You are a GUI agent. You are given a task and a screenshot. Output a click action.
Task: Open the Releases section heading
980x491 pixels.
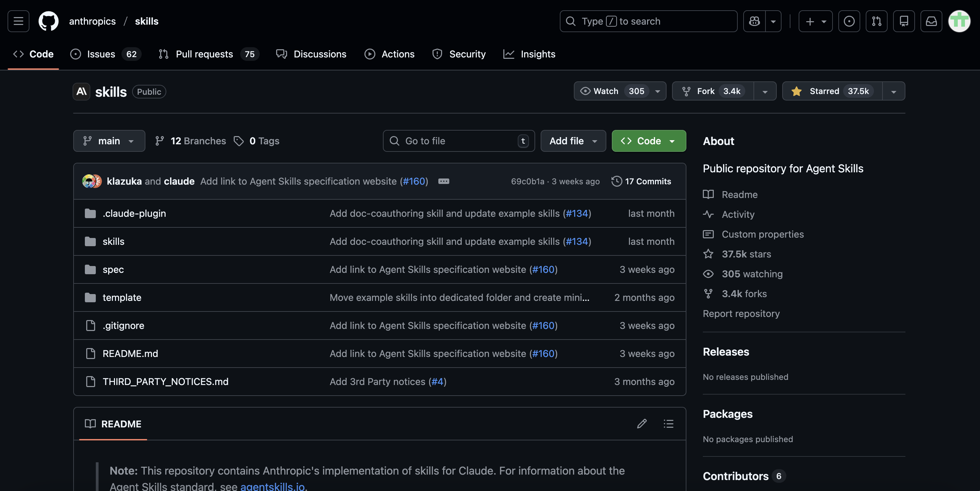(726, 352)
